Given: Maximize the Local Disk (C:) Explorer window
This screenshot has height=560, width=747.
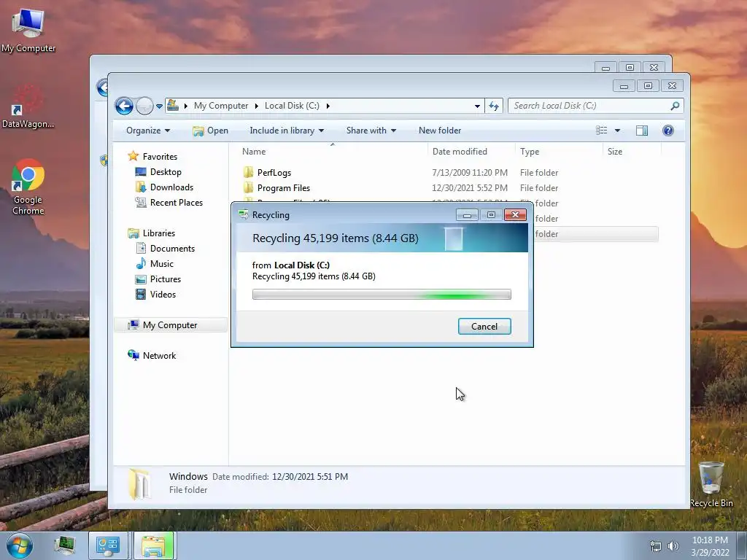Looking at the screenshot, I should point(648,86).
